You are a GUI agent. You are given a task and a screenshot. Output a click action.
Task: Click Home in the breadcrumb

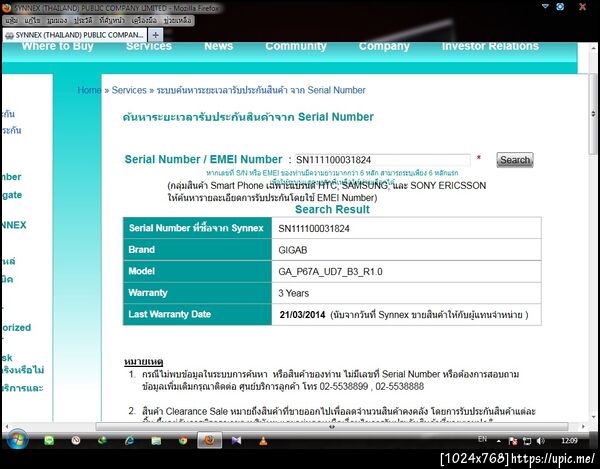(x=89, y=90)
